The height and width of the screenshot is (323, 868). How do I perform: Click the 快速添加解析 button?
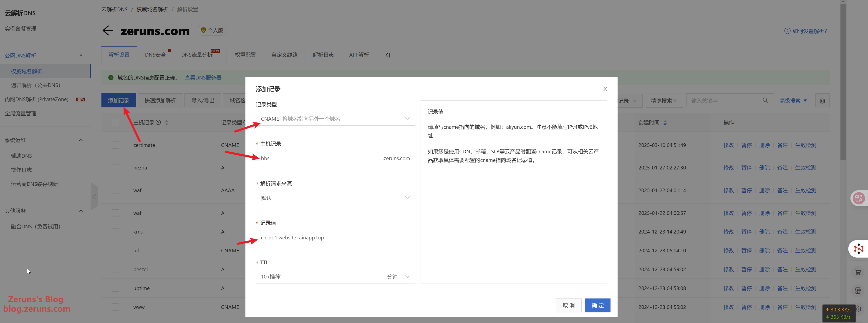point(160,100)
